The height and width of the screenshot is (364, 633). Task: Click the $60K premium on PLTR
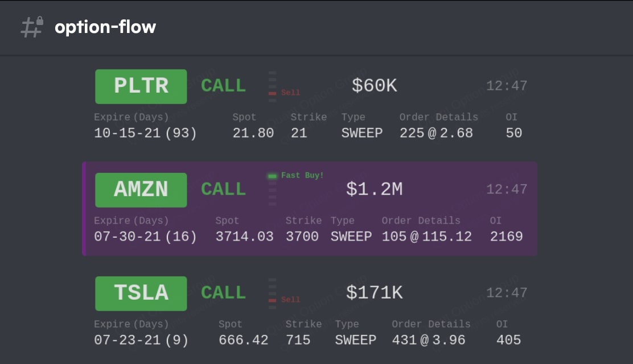[374, 85]
